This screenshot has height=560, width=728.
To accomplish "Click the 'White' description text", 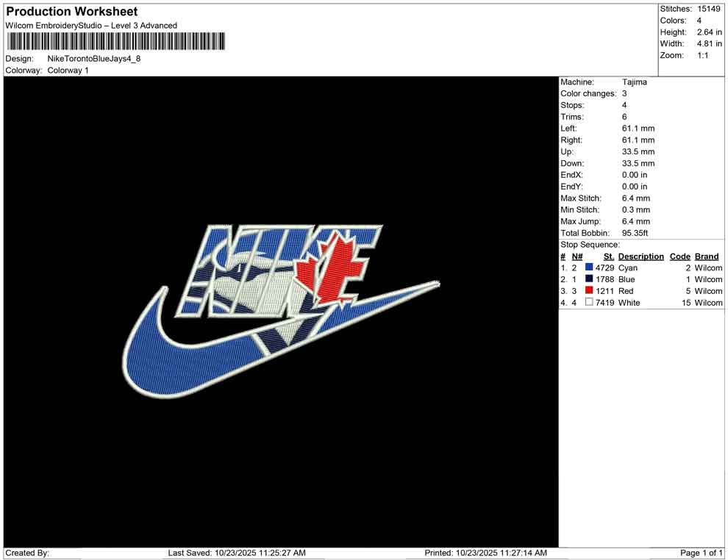I will tap(629, 303).
